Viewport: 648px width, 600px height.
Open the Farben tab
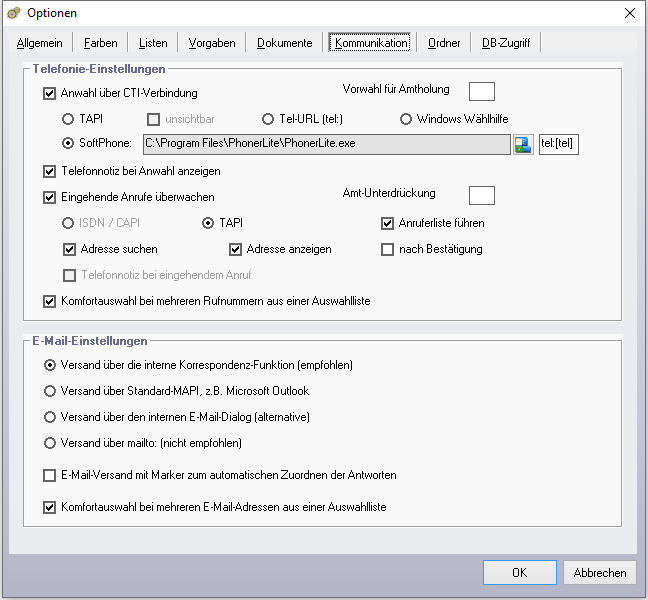[x=100, y=43]
